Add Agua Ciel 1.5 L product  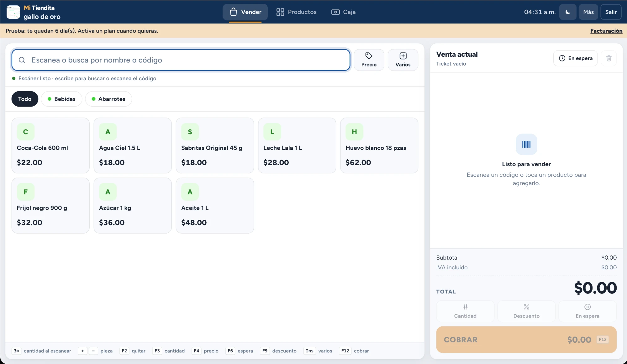click(133, 145)
